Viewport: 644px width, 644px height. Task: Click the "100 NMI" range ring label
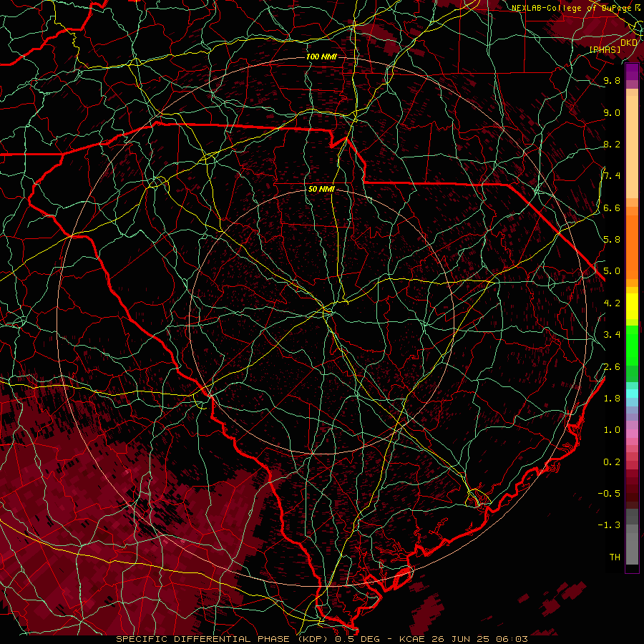click(321, 57)
